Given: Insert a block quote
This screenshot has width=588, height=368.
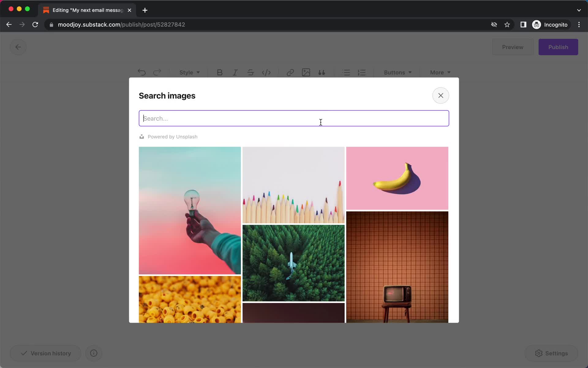Looking at the screenshot, I should coord(322,72).
